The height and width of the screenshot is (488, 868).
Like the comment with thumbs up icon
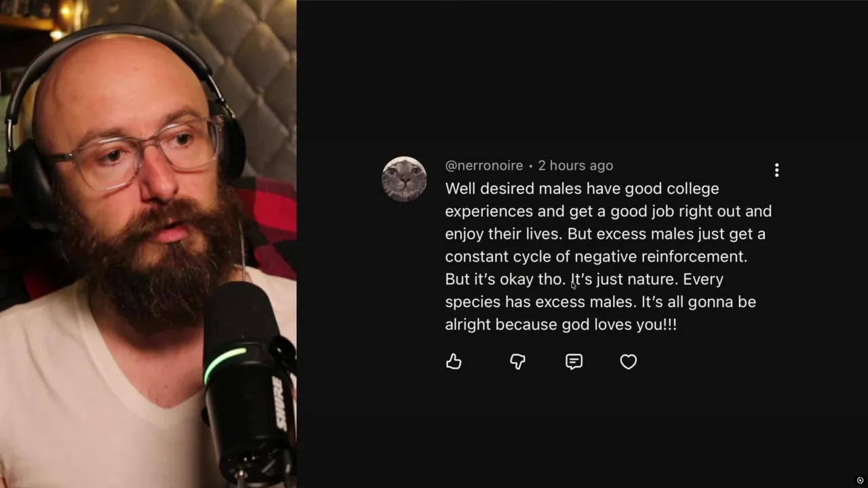click(x=454, y=361)
